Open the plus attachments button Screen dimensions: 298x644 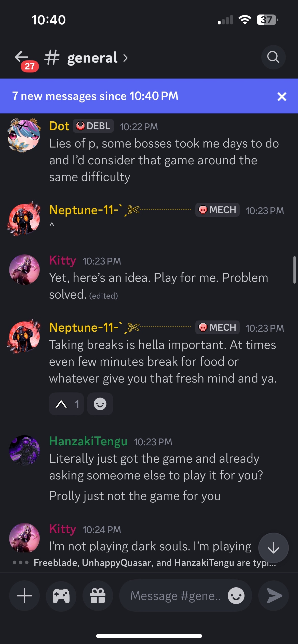[x=24, y=596]
